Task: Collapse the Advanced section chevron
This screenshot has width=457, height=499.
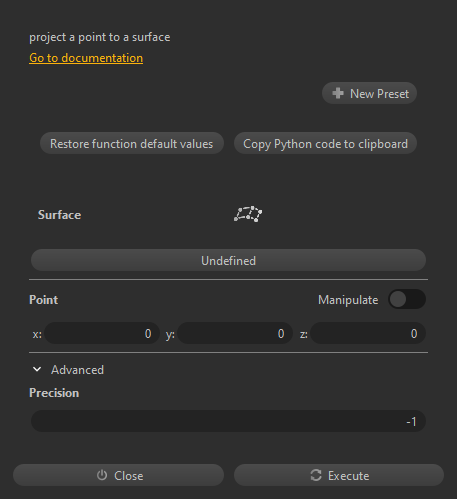Action: (x=37, y=369)
